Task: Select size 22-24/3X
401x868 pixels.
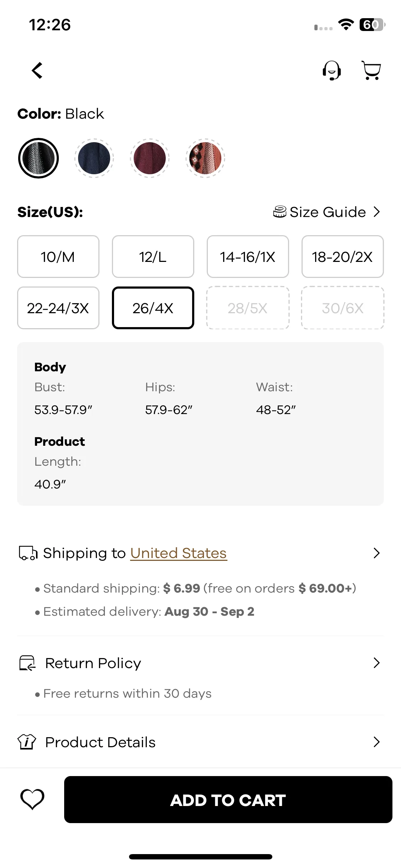Action: (x=58, y=308)
